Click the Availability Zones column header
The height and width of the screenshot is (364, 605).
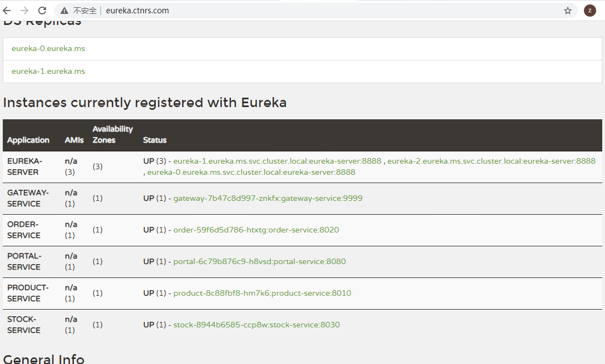click(x=112, y=134)
